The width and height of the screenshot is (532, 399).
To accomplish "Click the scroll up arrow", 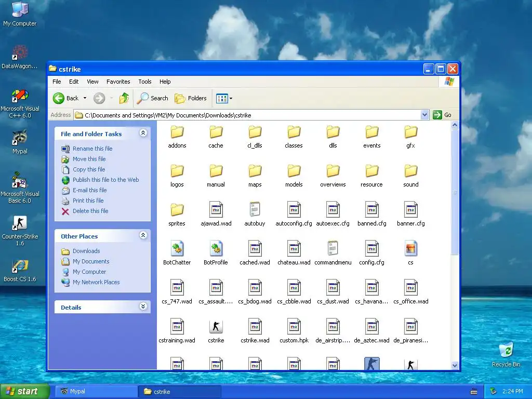I will click(x=455, y=125).
